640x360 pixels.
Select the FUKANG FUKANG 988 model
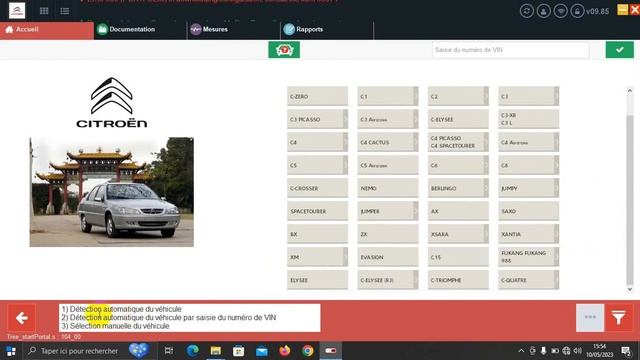[529, 257]
